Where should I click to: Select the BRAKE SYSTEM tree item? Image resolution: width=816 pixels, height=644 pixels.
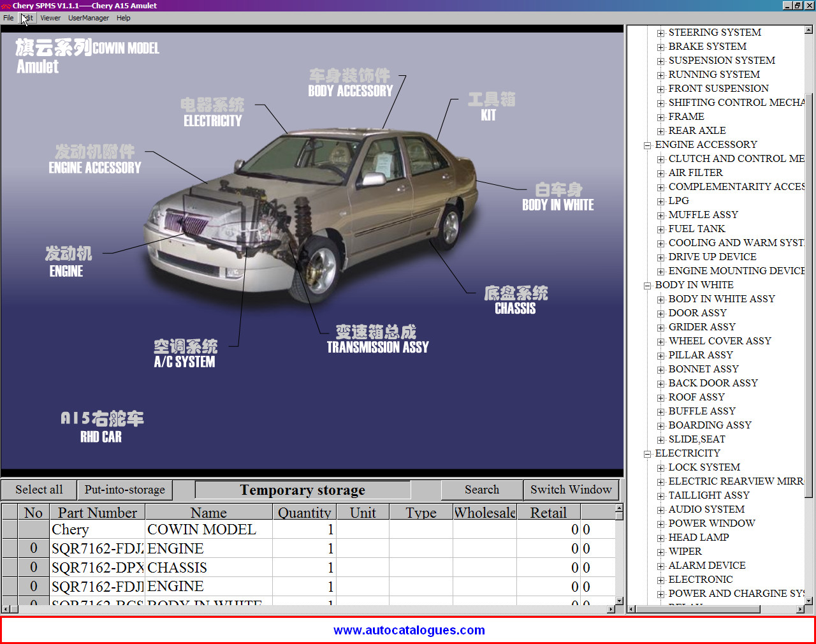tap(707, 47)
